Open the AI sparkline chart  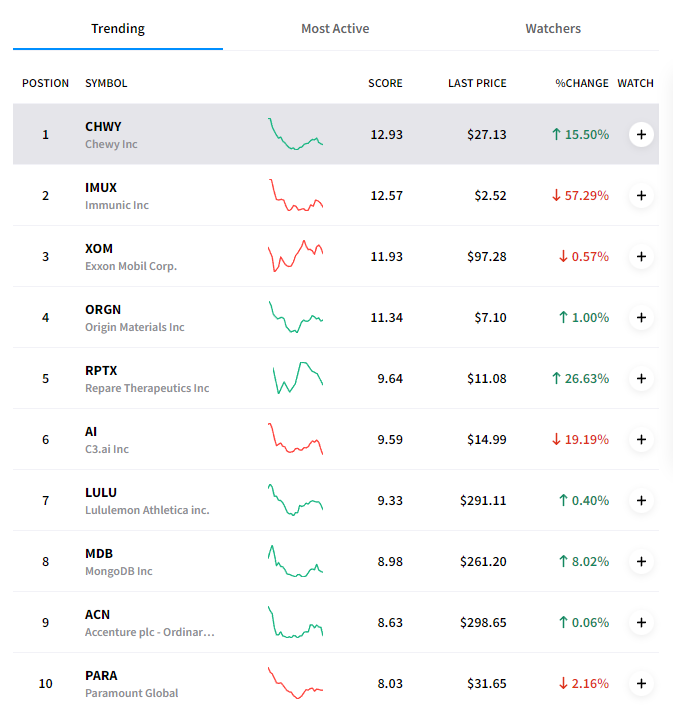[295, 439]
